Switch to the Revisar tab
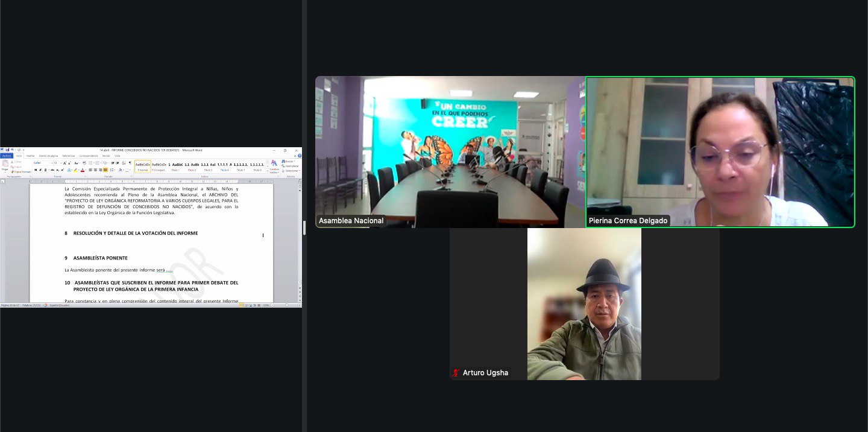Image resolution: width=868 pixels, height=432 pixels. click(106, 156)
